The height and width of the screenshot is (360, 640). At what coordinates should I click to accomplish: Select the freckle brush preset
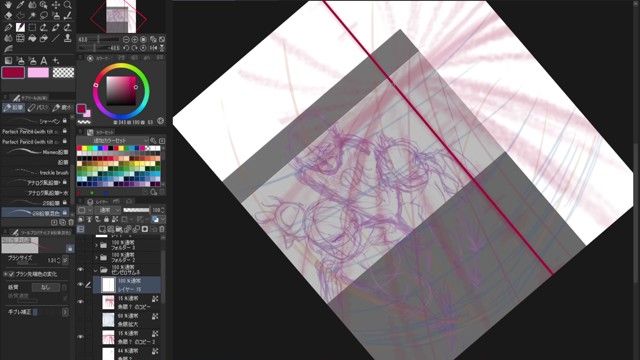tap(36, 173)
